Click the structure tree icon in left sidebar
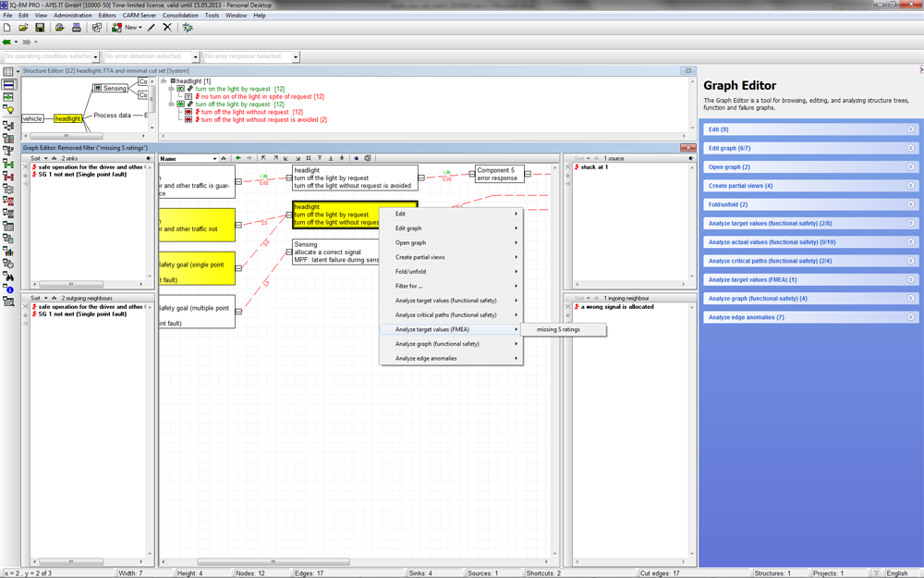 (8, 126)
